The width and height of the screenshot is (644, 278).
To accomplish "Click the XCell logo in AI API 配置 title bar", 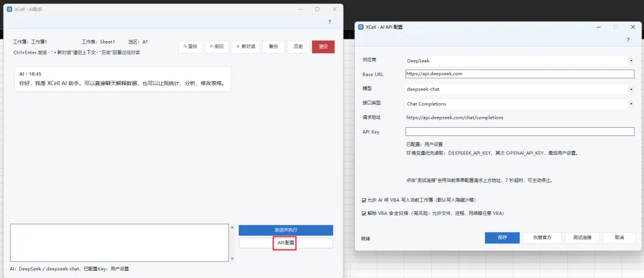I will pos(361,27).
